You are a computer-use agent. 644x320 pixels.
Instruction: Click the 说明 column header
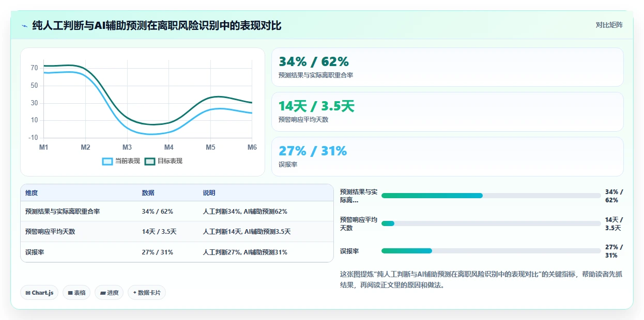pos(209,193)
